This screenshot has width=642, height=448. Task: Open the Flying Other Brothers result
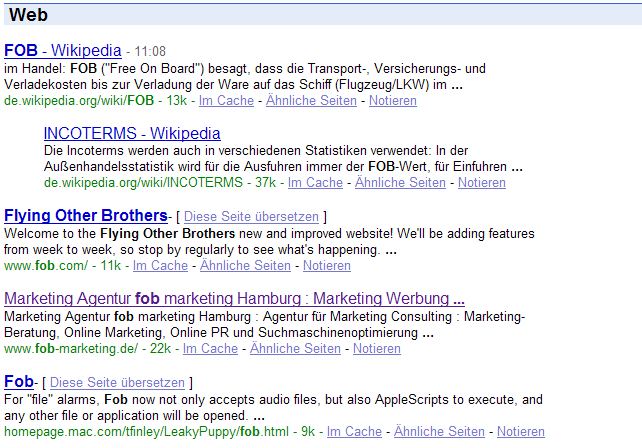[86, 215]
